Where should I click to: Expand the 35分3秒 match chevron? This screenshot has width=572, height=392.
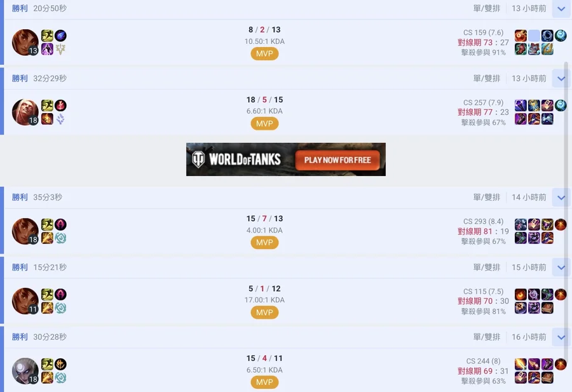click(561, 198)
